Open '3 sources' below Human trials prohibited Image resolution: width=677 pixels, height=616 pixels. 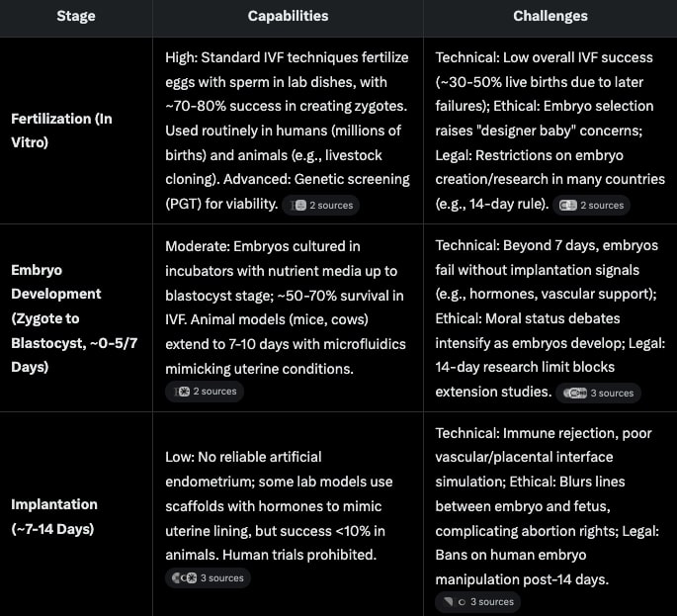pos(209,578)
